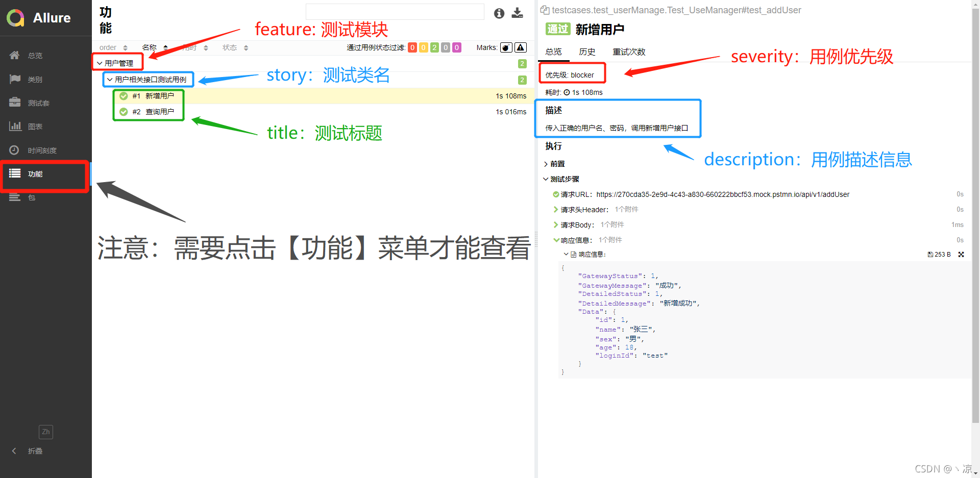Click the info icon beside search box

499,13
